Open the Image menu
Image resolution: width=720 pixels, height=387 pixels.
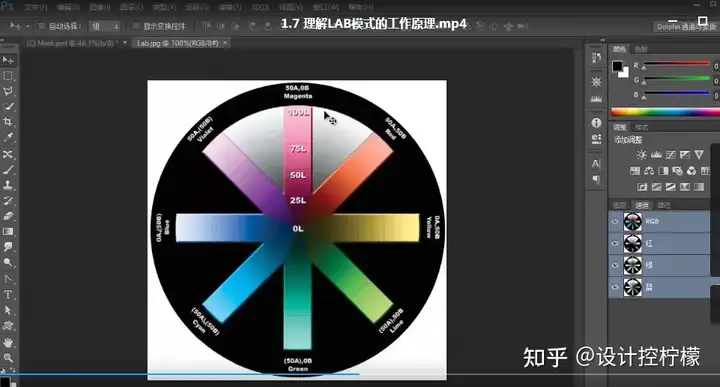pyautogui.click(x=100, y=7)
